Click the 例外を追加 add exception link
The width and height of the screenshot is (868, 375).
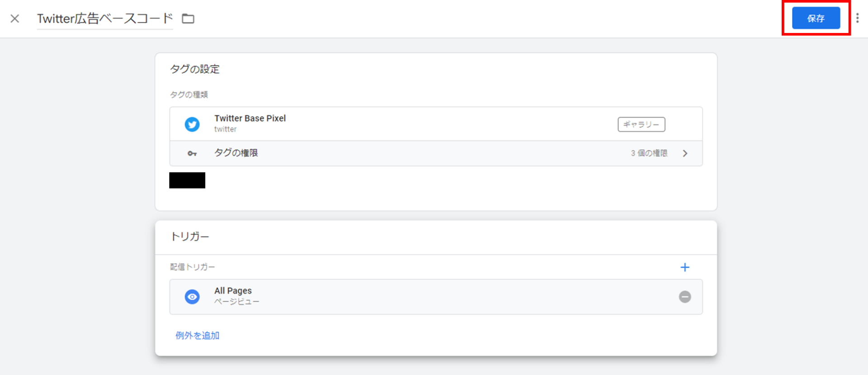click(x=197, y=336)
